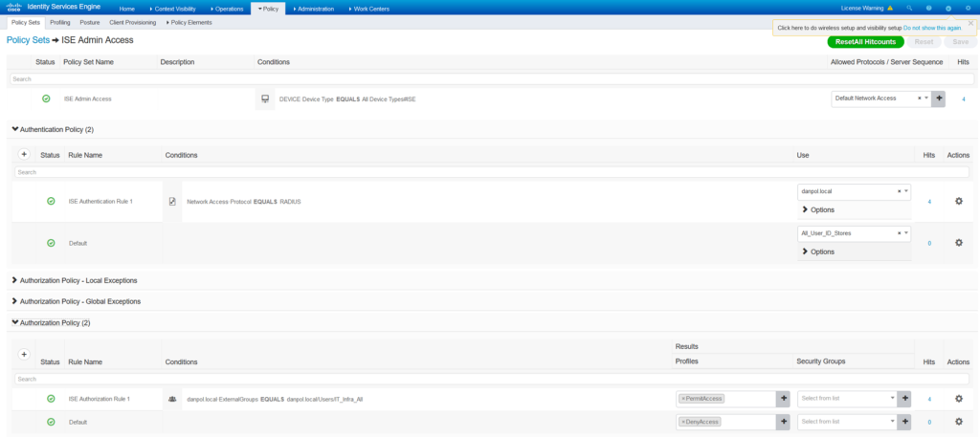Screen dimensions: 980x437
Task: Add security group plus for Default authorization rule
Action: click(905, 422)
